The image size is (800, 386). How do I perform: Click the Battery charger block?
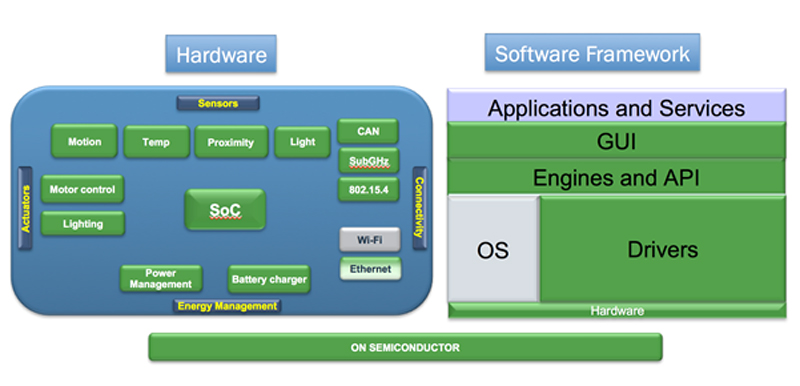pos(269,279)
